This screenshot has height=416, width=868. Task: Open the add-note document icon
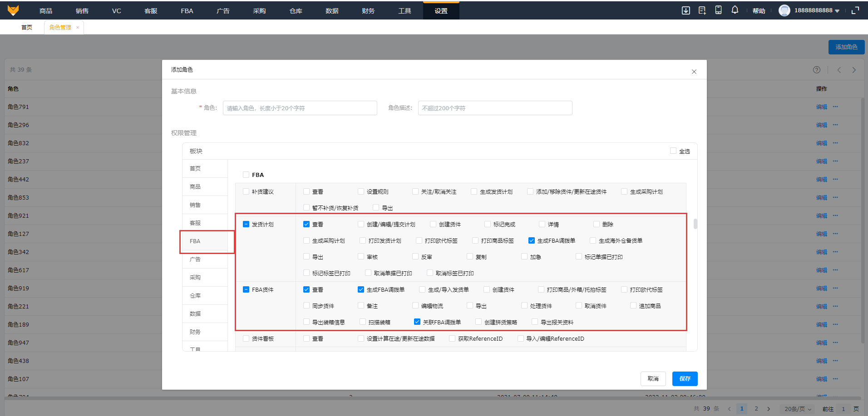pyautogui.click(x=702, y=10)
